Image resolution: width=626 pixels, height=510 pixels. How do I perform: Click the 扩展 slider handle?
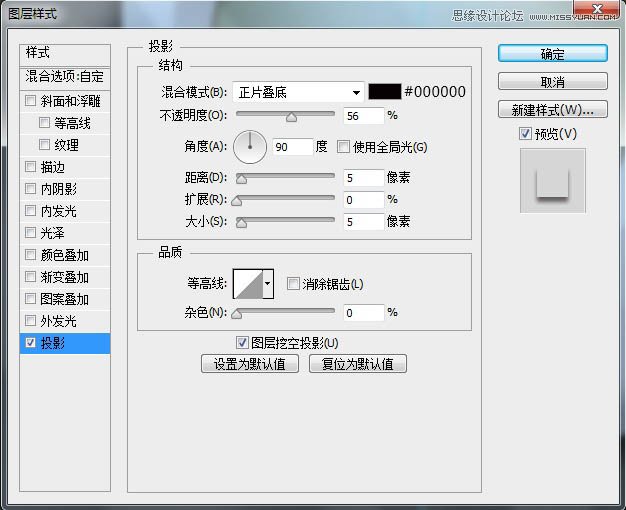237,201
